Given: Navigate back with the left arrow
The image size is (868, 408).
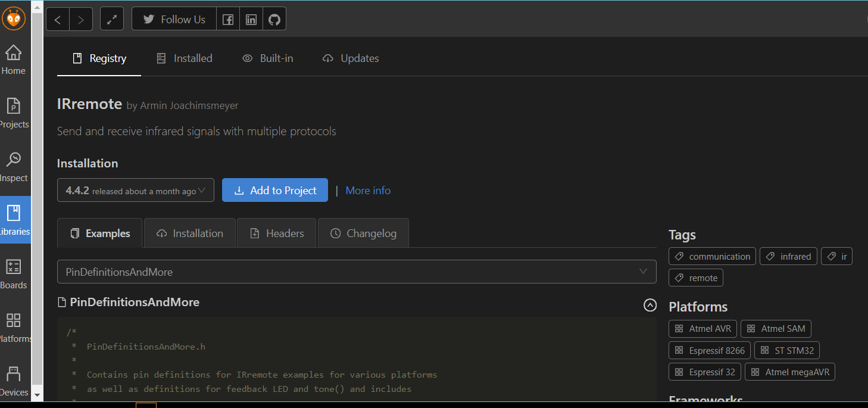Looking at the screenshot, I should pos(58,19).
